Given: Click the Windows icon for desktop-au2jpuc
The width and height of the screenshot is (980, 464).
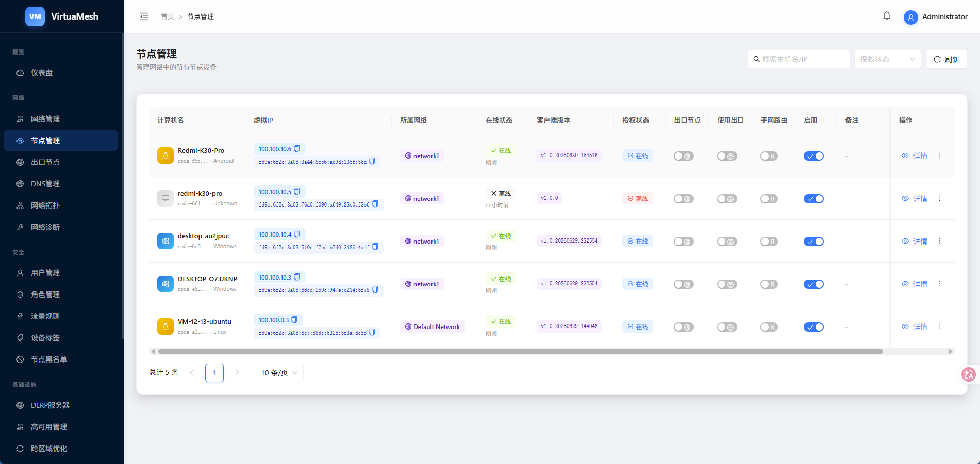Looking at the screenshot, I should [165, 241].
